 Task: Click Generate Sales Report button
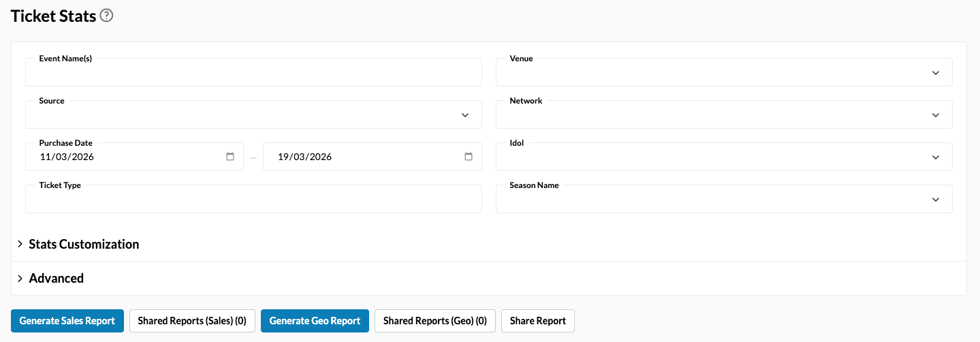pos(67,321)
